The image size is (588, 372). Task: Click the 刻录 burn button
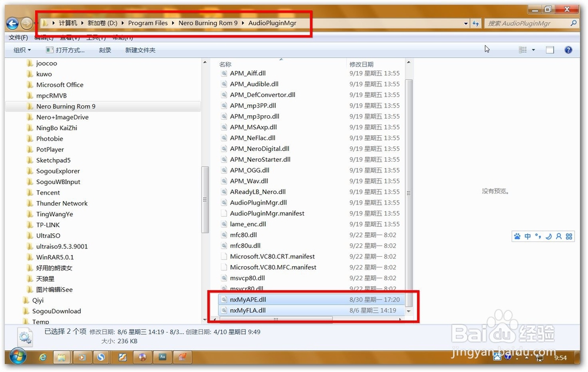(x=105, y=50)
